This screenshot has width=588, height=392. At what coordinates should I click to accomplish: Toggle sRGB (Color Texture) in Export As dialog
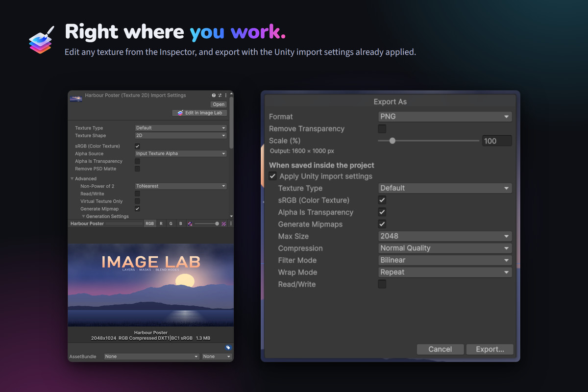click(382, 200)
